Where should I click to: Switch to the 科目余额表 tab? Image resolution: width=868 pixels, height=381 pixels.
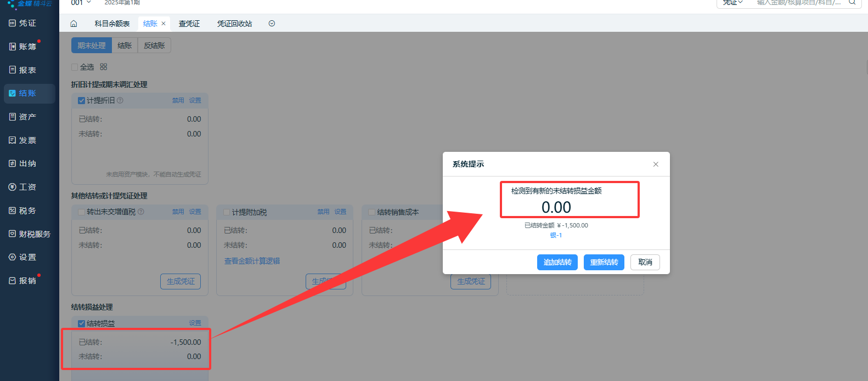pyautogui.click(x=112, y=24)
